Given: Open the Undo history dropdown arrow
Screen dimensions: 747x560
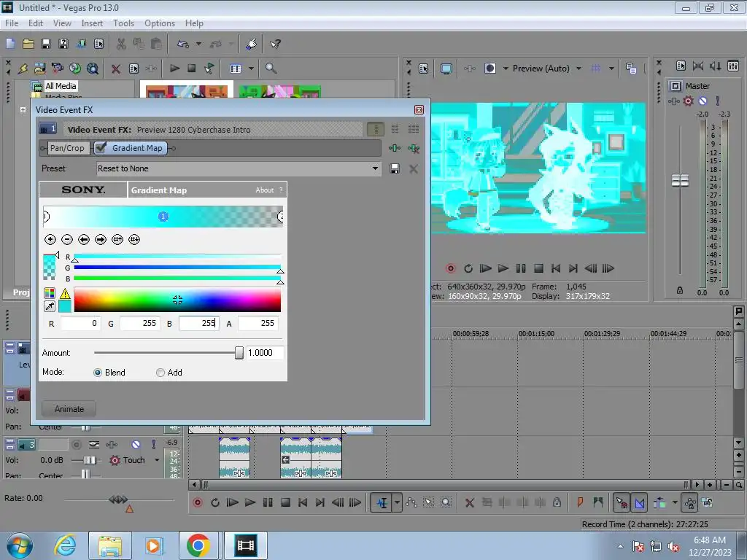Looking at the screenshot, I should pos(198,44).
